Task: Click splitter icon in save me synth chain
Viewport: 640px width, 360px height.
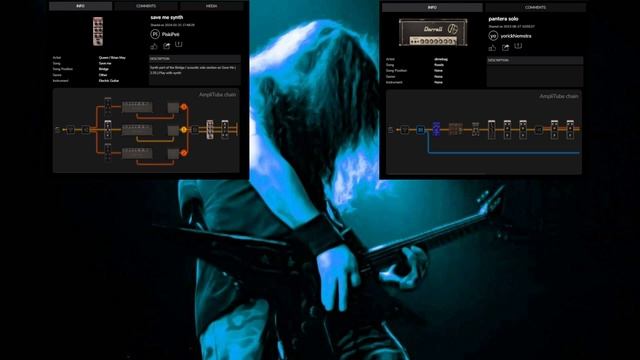Action: [86, 130]
